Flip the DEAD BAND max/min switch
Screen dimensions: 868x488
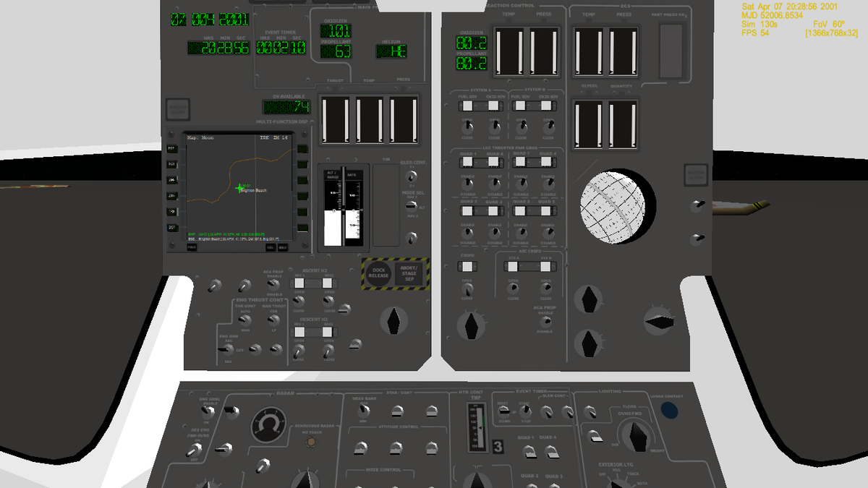pos(363,411)
